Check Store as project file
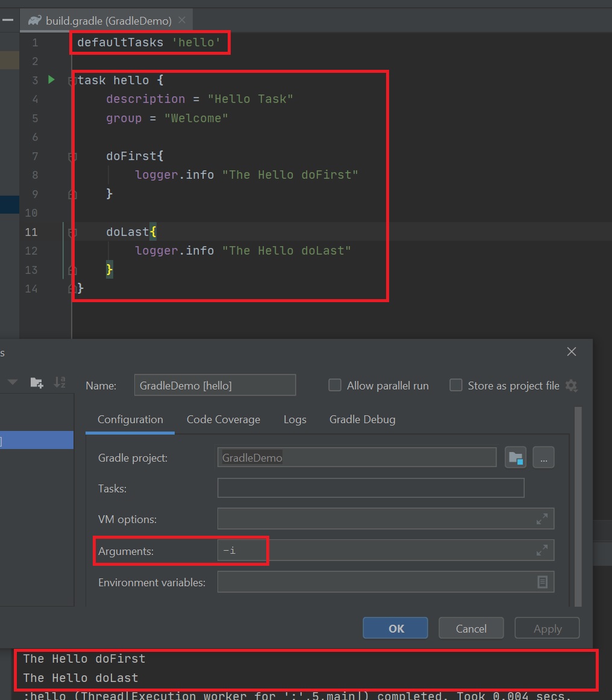The height and width of the screenshot is (700, 612). (456, 385)
